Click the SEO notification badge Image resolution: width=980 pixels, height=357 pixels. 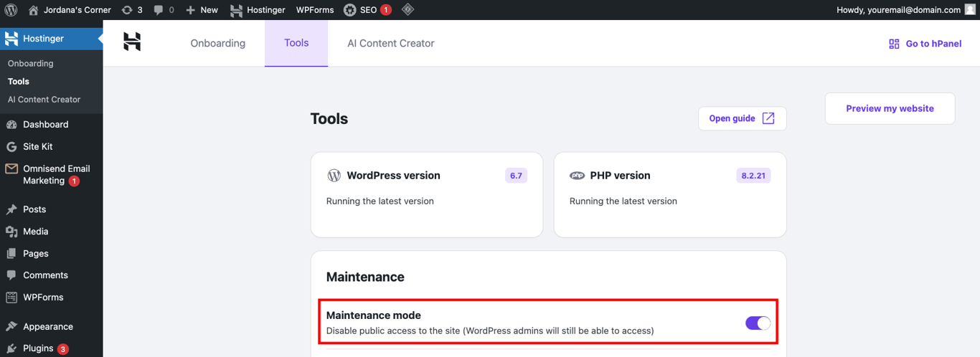click(386, 10)
